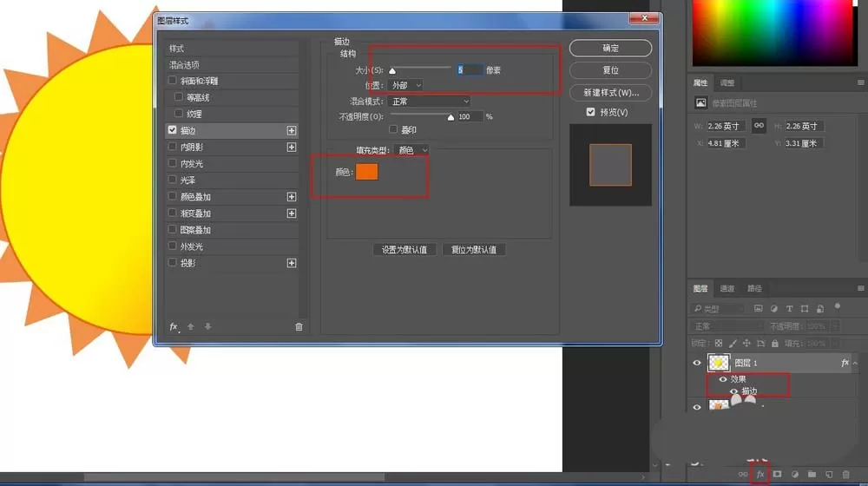
Task: Click plus icon next to 投影
Action: click(292, 263)
